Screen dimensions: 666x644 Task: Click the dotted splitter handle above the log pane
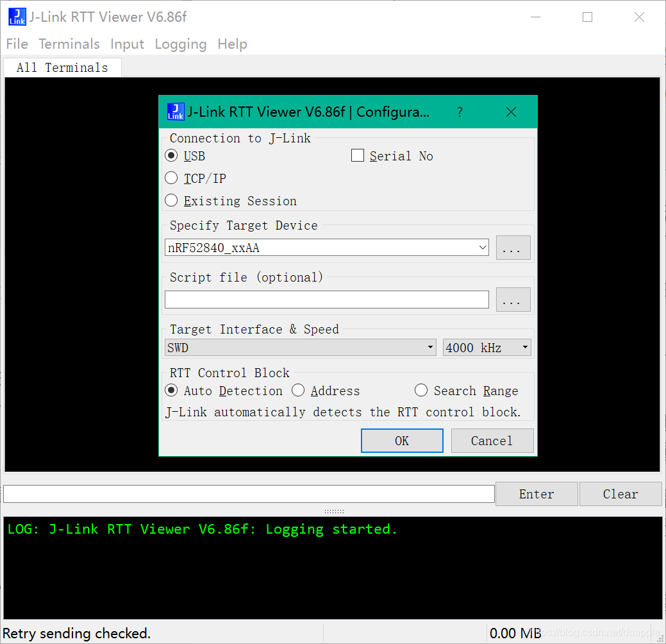[x=334, y=511]
